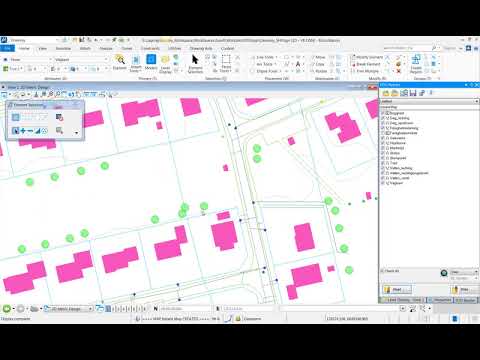Select the Fence Tools icon

[226, 63]
